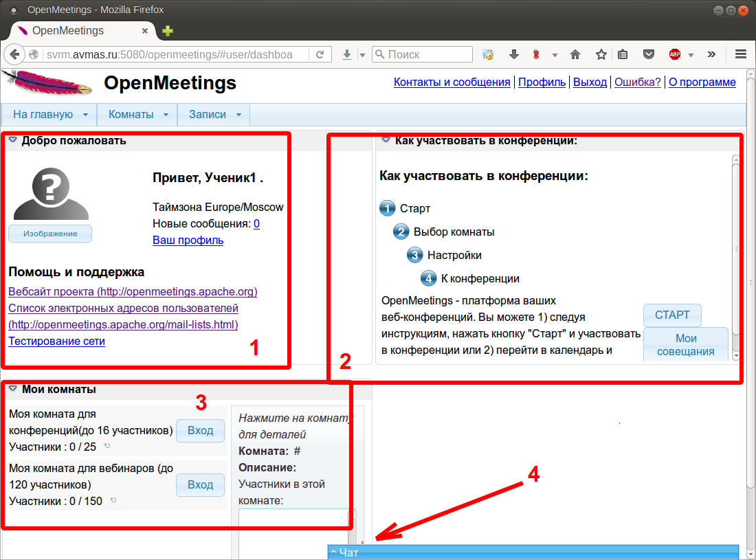This screenshot has height=560, width=756.
Task: Click the Adblock Plus ABP icon
Action: 674,54
